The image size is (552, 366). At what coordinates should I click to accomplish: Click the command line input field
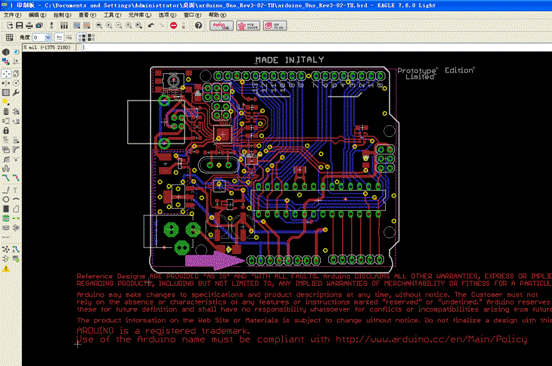pos(317,47)
